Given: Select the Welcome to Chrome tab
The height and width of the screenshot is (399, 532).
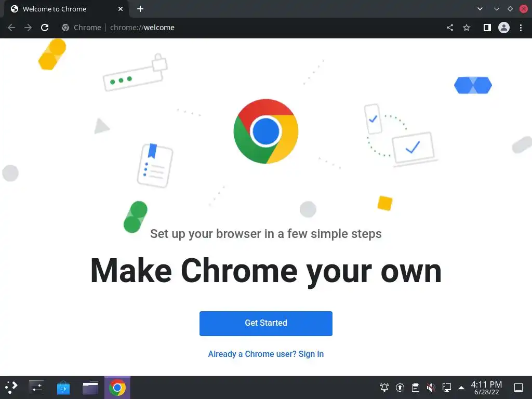Looking at the screenshot, I should [66, 9].
